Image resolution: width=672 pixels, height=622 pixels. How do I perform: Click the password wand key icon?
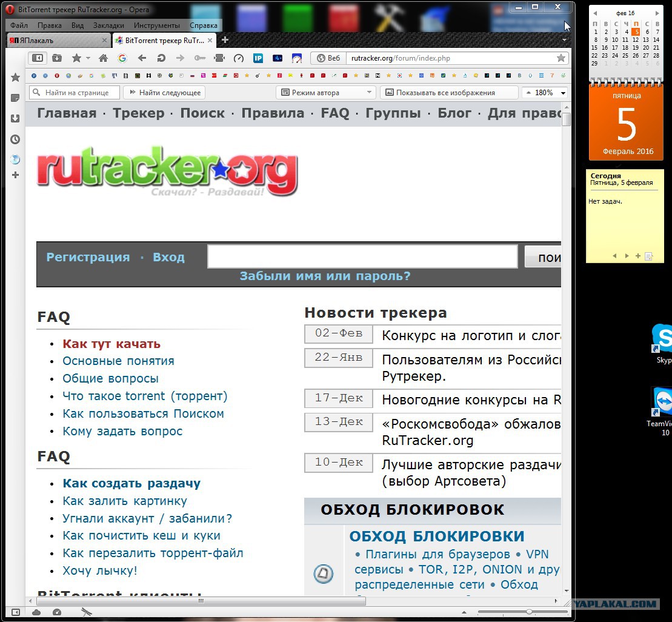pyautogui.click(x=200, y=58)
